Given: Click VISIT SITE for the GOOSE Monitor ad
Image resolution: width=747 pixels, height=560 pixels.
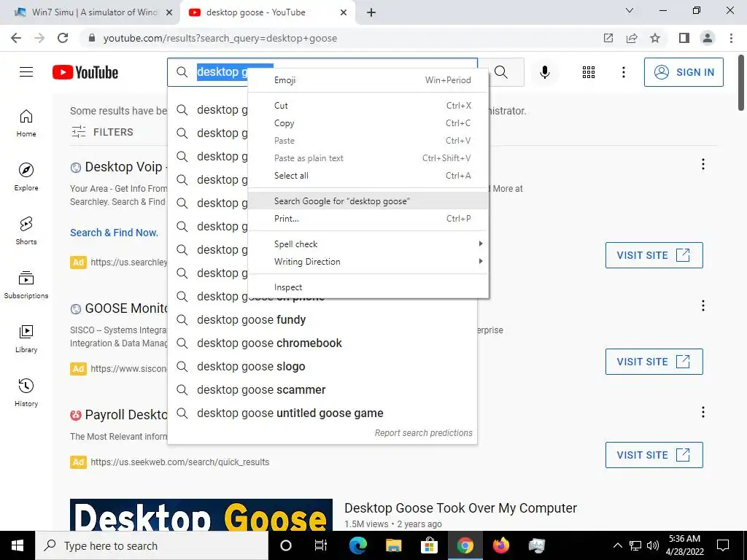Looking at the screenshot, I should (x=654, y=362).
